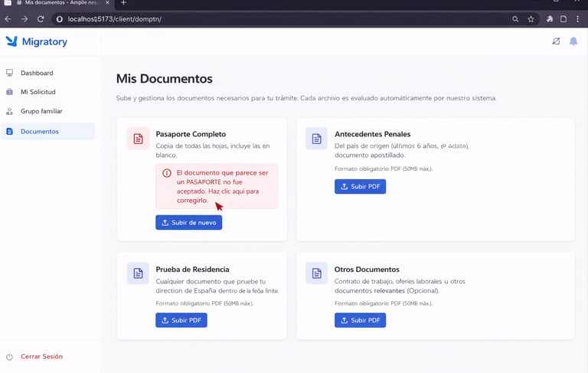The width and height of the screenshot is (588, 373).
Task: Click the Prueba de Residencia document icon
Action: click(x=138, y=273)
